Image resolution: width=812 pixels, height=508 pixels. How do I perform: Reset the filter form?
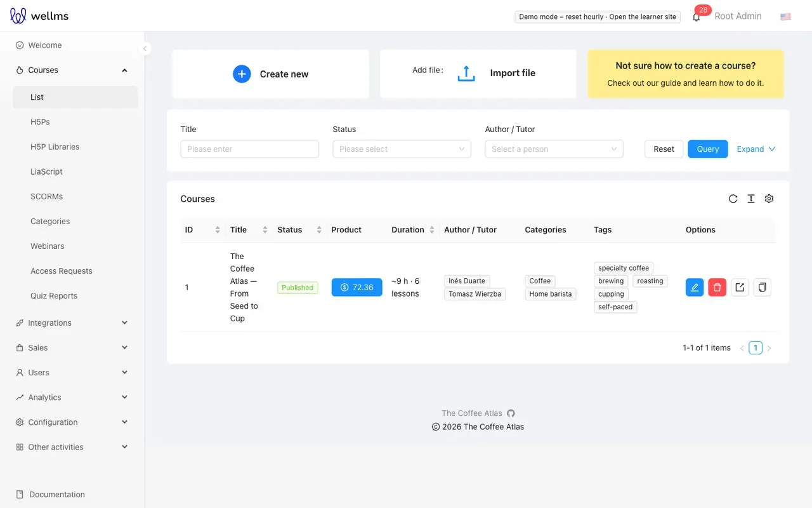(x=664, y=149)
